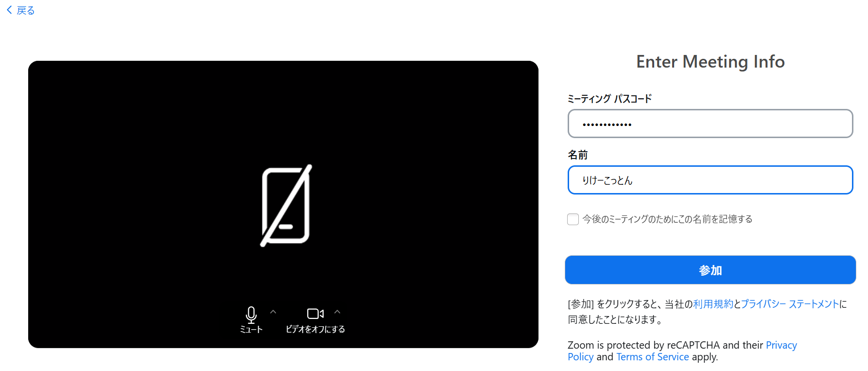Open the 利用規約 terms link
This screenshot has width=868, height=371.
pos(713,304)
